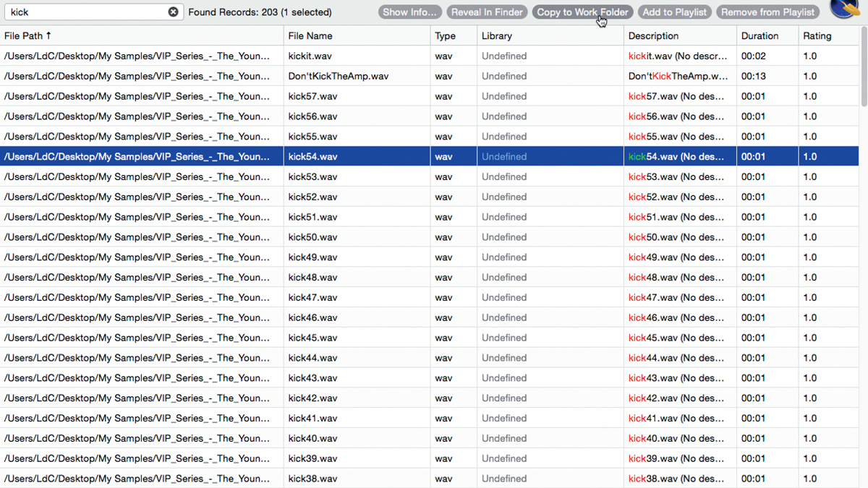
Task: Select file name kick46.wav
Action: coord(312,317)
